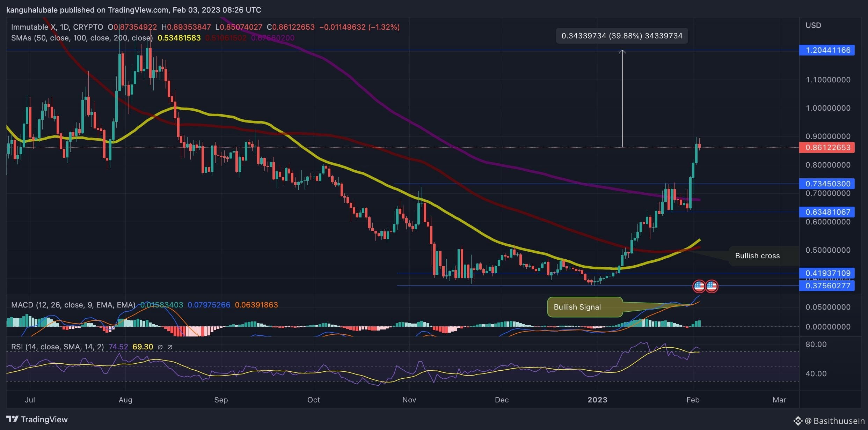Click the 40.00 RSI axis tick
Image resolution: width=868 pixels, height=430 pixels.
pos(816,373)
